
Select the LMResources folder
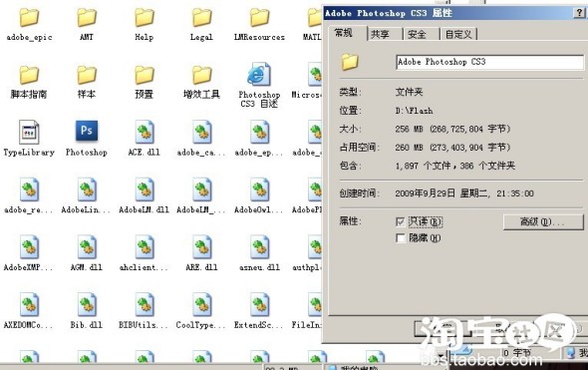[x=259, y=18]
